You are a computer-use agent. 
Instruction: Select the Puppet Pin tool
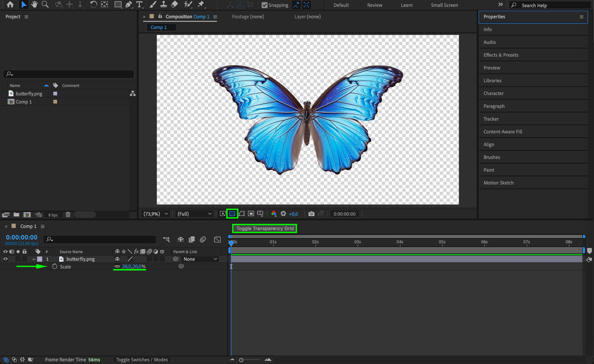201,4
